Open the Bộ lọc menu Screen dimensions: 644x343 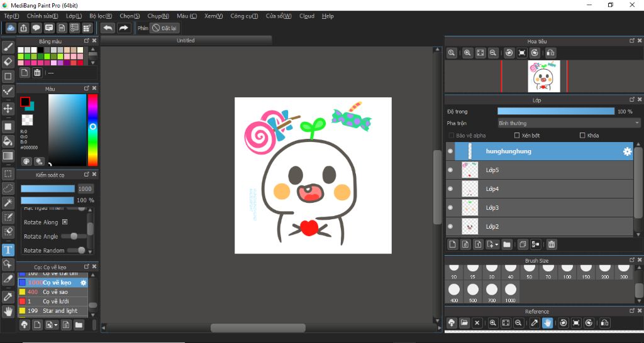click(101, 16)
